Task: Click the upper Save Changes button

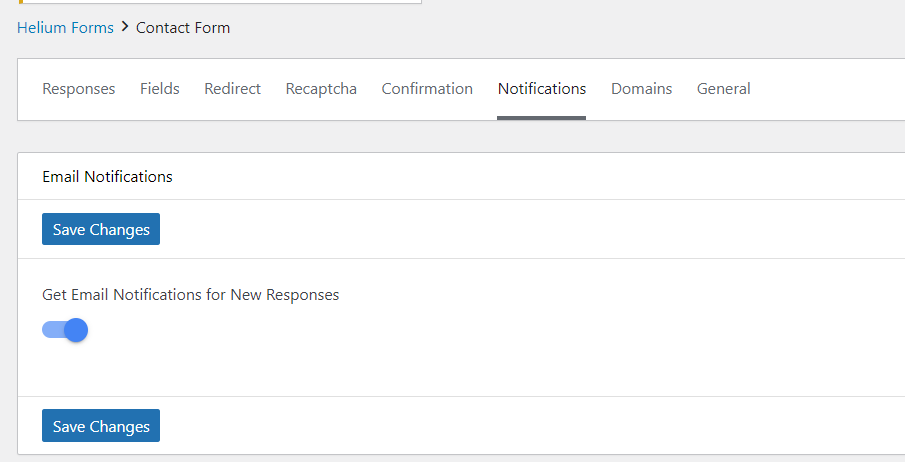Action: 101,229
